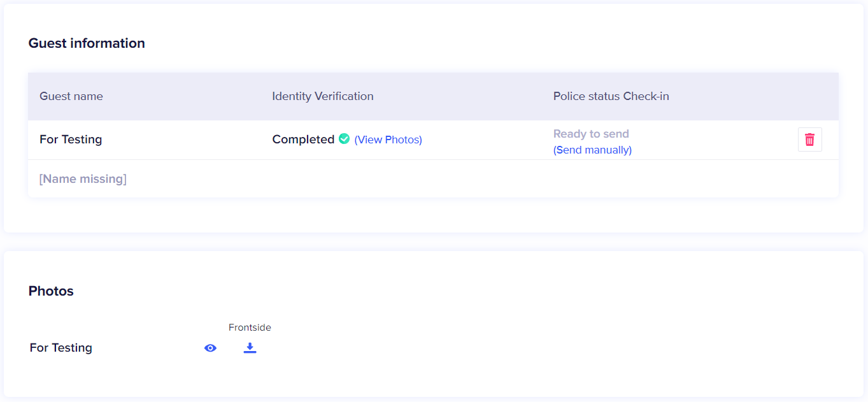The image size is (868, 402).
Task: Click the Identity Verification column header
Action: (323, 96)
